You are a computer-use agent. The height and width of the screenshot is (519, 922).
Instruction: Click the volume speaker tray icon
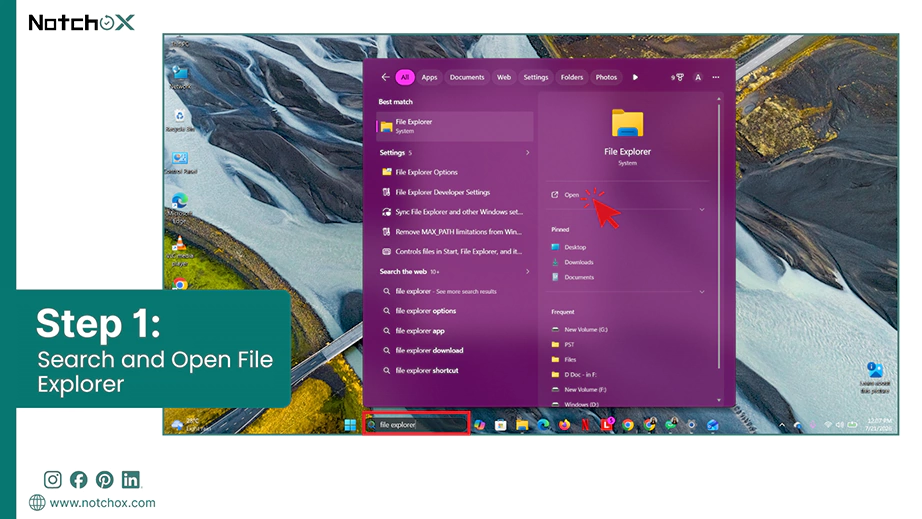840,425
